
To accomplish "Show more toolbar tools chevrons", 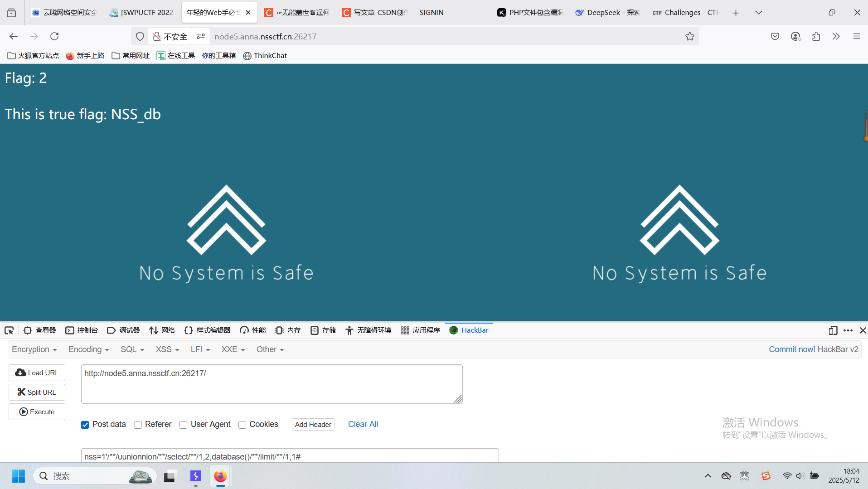I will pyautogui.click(x=836, y=36).
